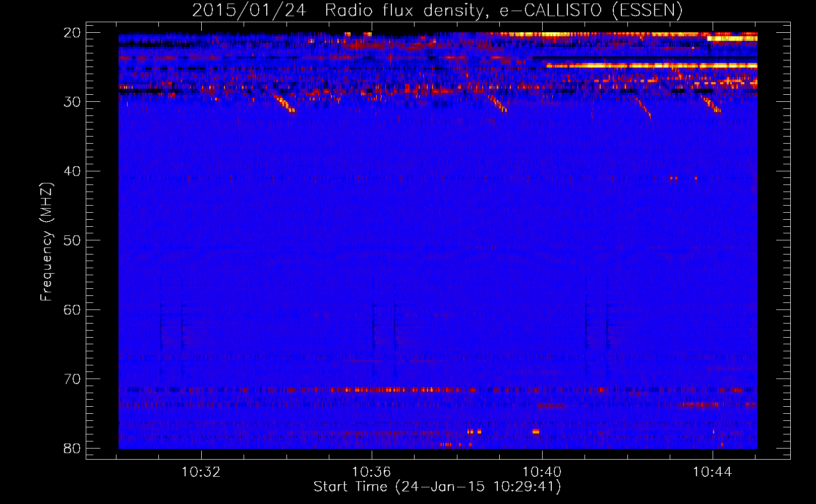Image resolution: width=816 pixels, height=504 pixels.
Task: Click the 10:32 time axis label
Action: pos(201,472)
